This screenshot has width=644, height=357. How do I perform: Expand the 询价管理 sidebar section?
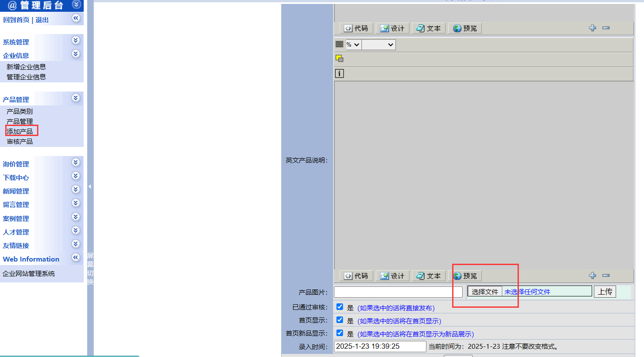coord(76,162)
